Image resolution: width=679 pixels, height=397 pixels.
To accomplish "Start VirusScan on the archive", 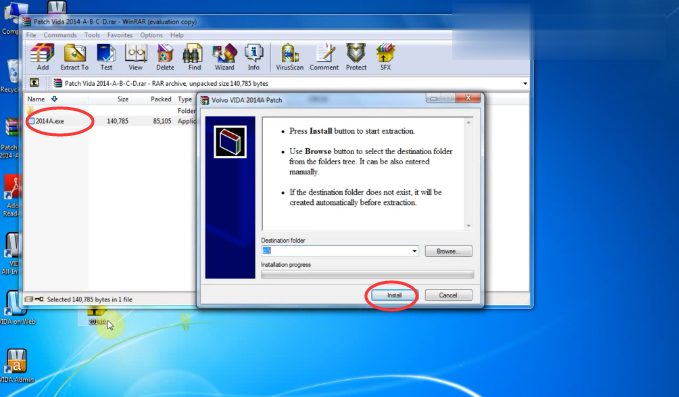I will pyautogui.click(x=290, y=57).
